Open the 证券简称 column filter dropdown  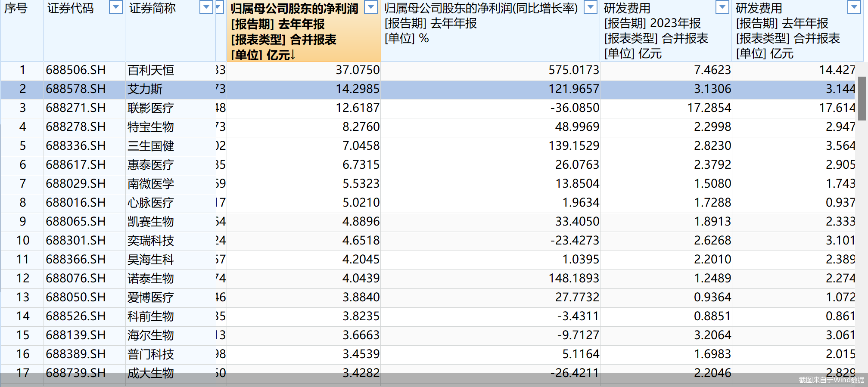(206, 7)
